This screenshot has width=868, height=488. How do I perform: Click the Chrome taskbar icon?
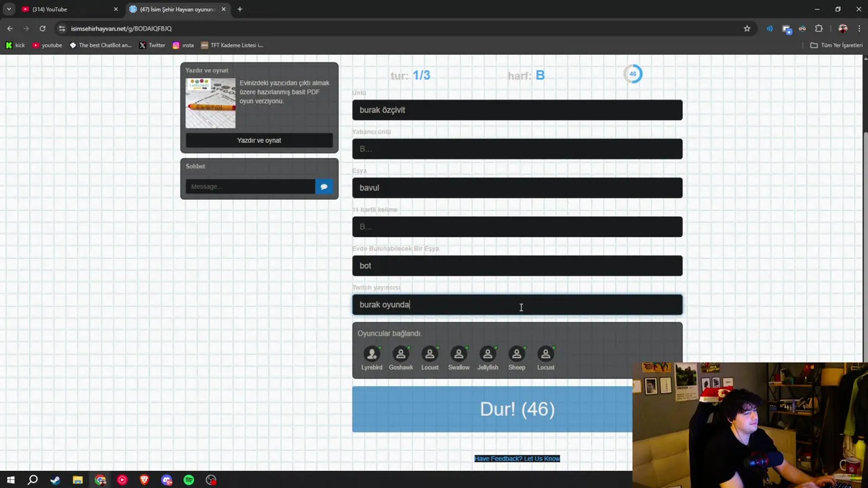tap(100, 480)
